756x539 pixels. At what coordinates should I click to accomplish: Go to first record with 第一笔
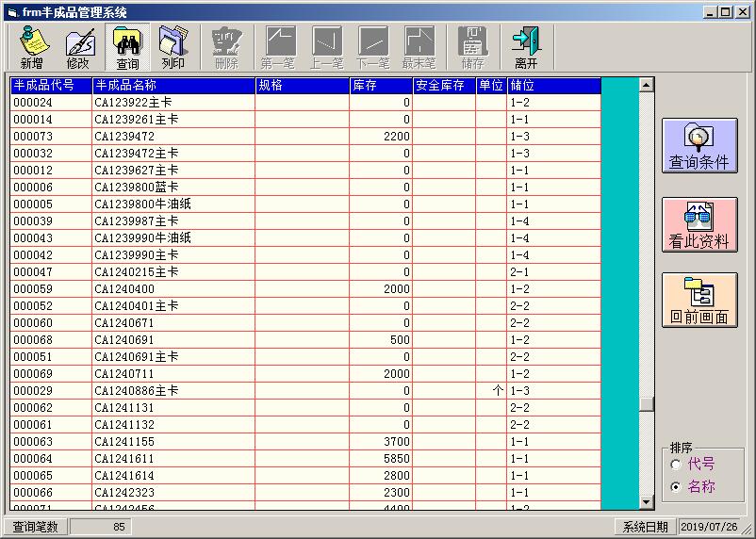pos(280,47)
